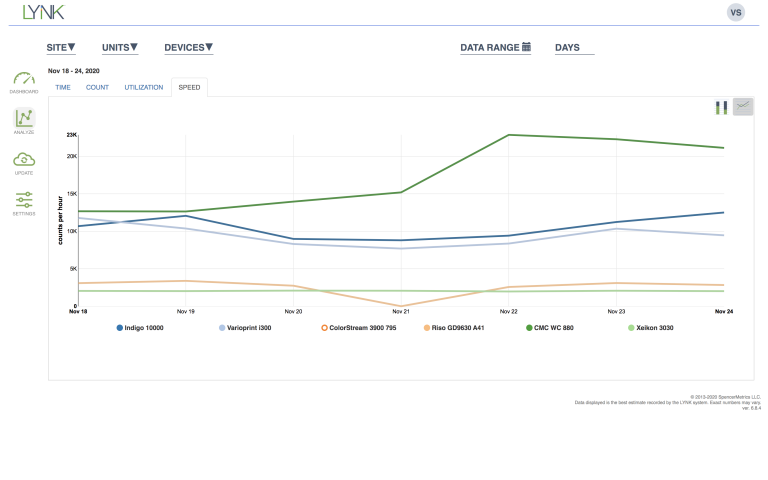Toggle Xeikon 3030 series in legend

tap(651, 328)
